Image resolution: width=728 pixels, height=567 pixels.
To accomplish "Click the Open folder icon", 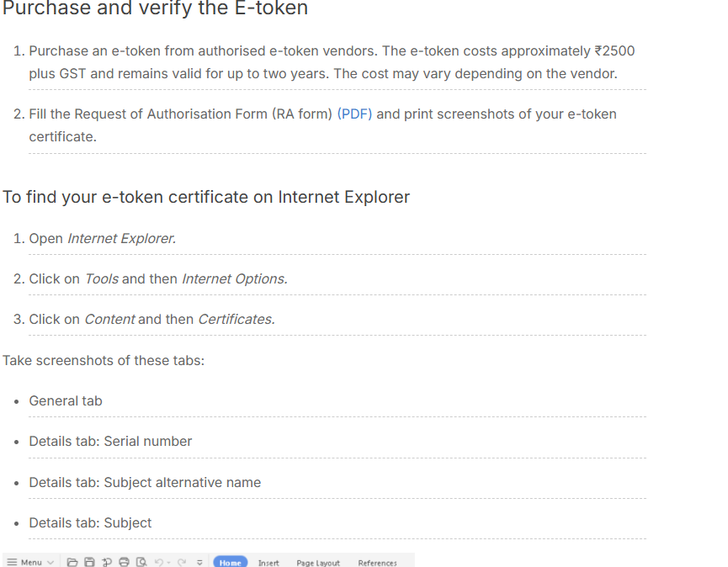I will (x=72, y=562).
